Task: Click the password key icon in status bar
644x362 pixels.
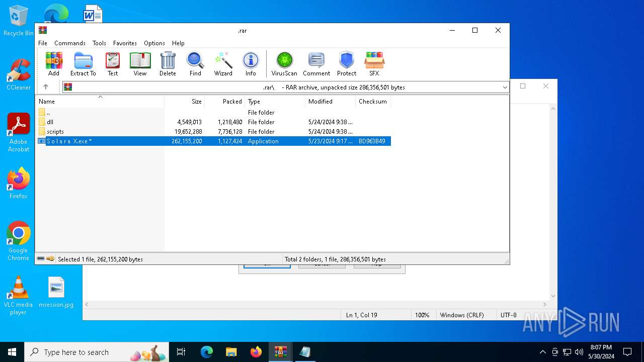Action: [x=50, y=259]
